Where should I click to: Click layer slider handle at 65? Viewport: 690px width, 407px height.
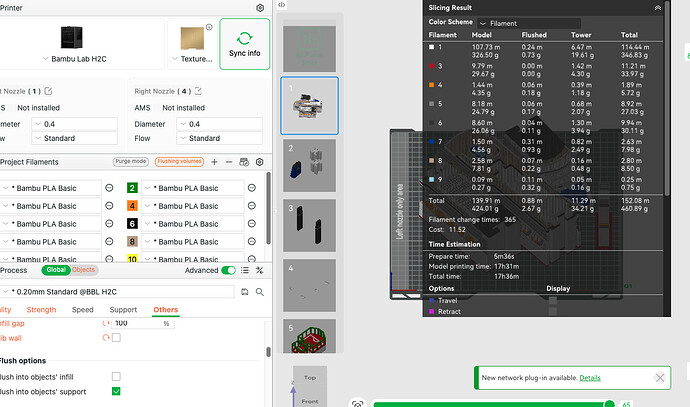[609, 403]
